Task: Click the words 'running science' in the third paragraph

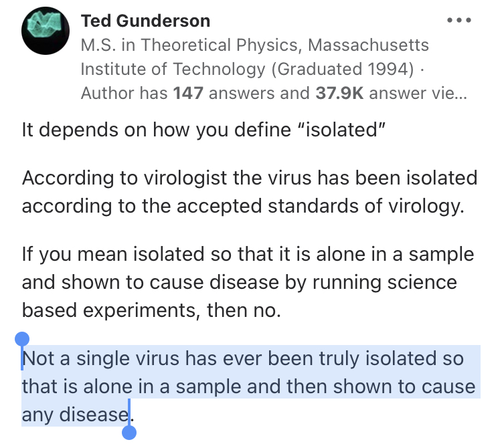Action: (384, 283)
